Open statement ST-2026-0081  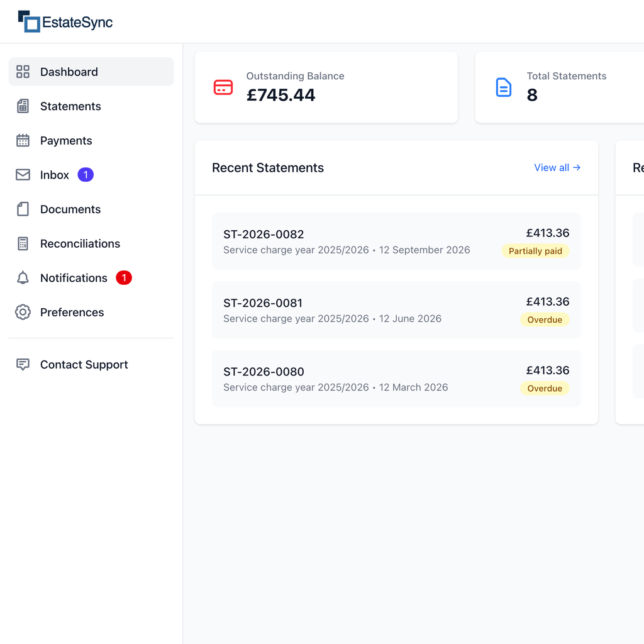396,309
